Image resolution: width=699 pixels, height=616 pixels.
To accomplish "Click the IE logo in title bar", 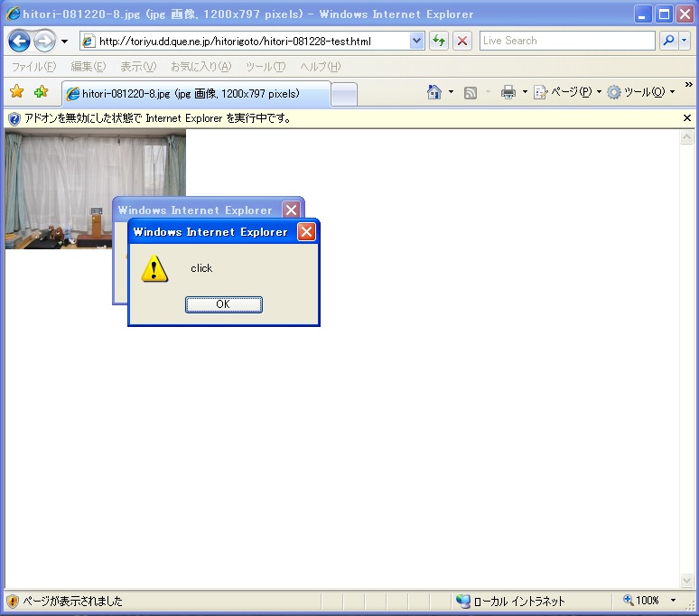I will [14, 14].
